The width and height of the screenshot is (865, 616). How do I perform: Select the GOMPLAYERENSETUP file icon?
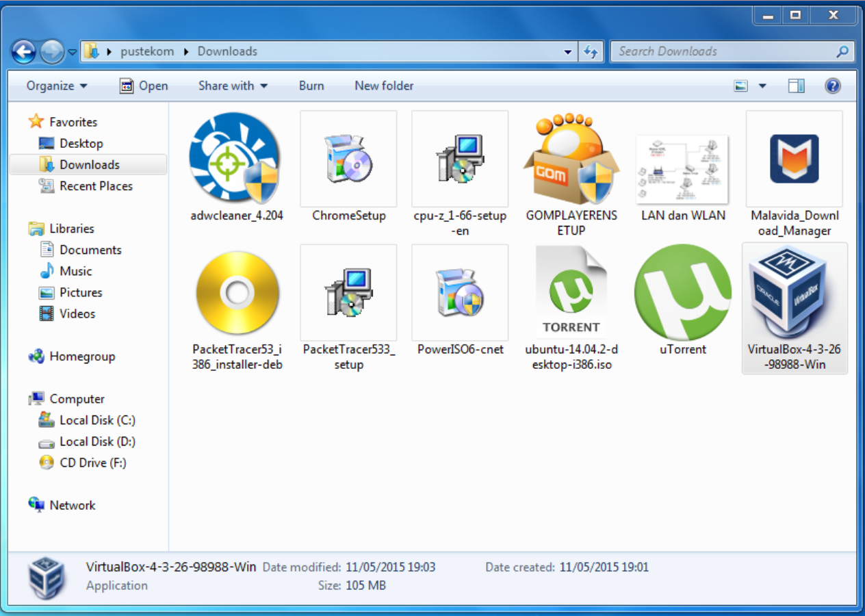571,159
